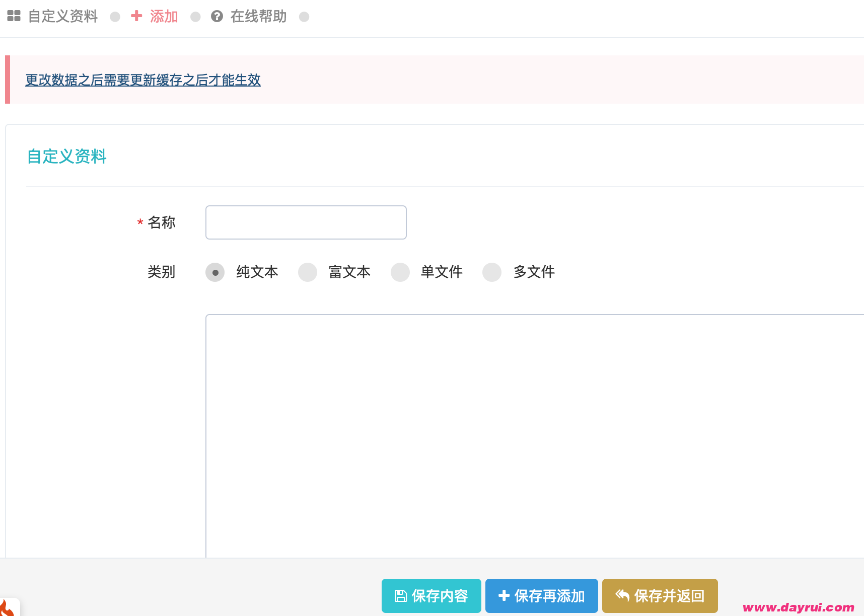The height and width of the screenshot is (616, 864).
Task: Select the 富文本 radio option
Action: pos(308,272)
